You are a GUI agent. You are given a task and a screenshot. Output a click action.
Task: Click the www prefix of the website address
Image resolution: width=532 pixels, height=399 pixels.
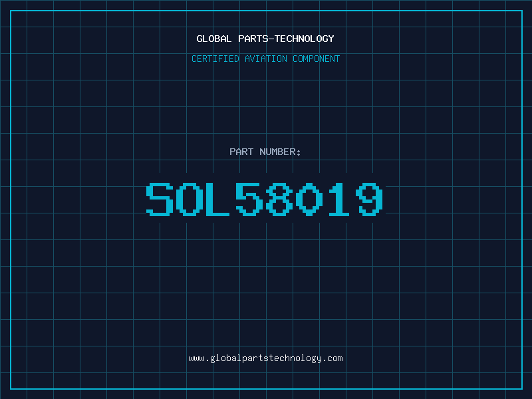(196, 358)
